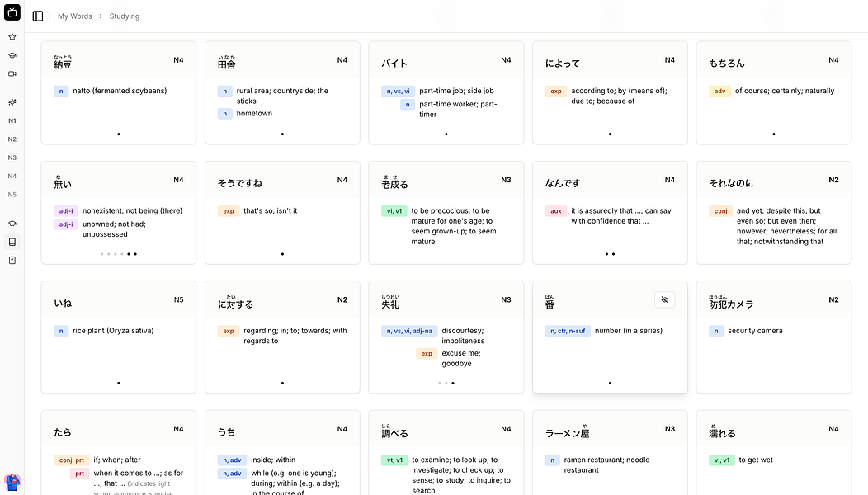Click the N3 badge on ラーメン屋 card

point(670,428)
